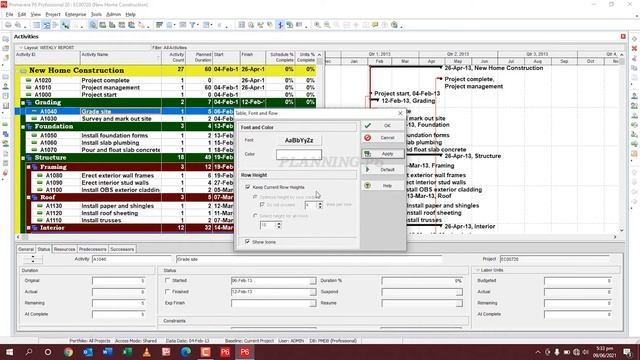Open the Edit menu
Viewport: 640px width, 360px height.
[x=22, y=14]
